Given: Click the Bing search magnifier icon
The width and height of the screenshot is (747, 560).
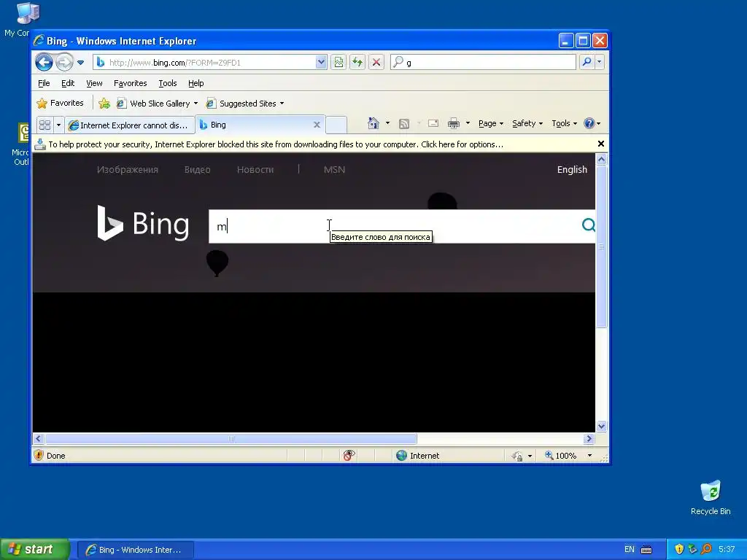Looking at the screenshot, I should click(589, 225).
